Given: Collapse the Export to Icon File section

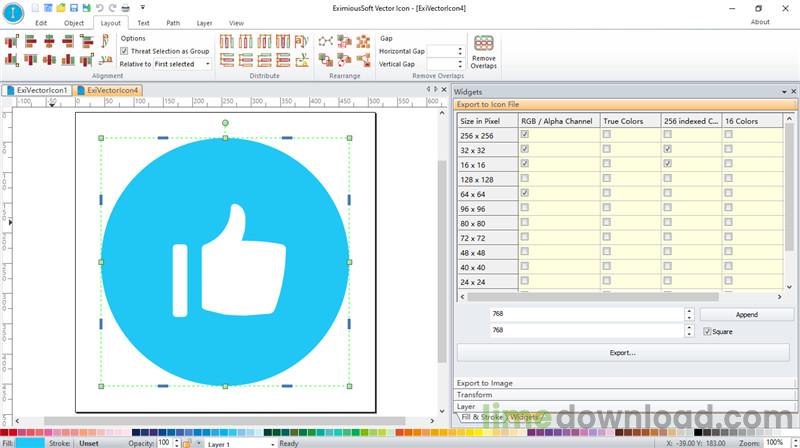Looking at the screenshot, I should pos(625,104).
